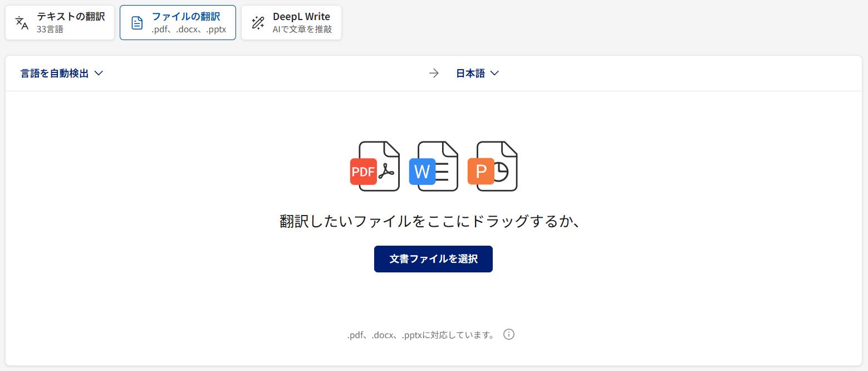Click the arrow between source and target languages
868x371 pixels.
434,73
